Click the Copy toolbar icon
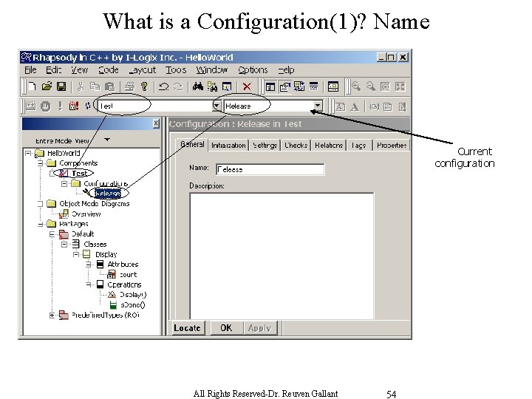The height and width of the screenshot is (399, 532). click(95, 87)
